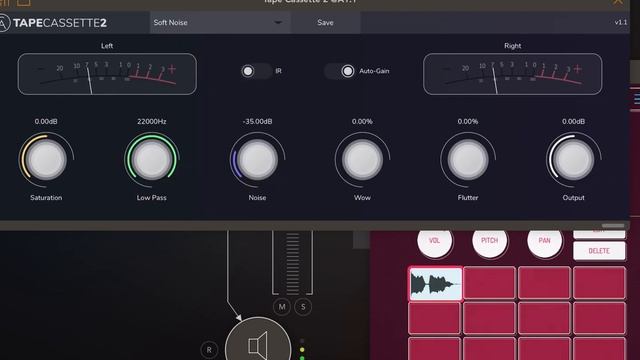The width and height of the screenshot is (640, 360).
Task: Click the PITCH round button
Action: pyautogui.click(x=489, y=240)
